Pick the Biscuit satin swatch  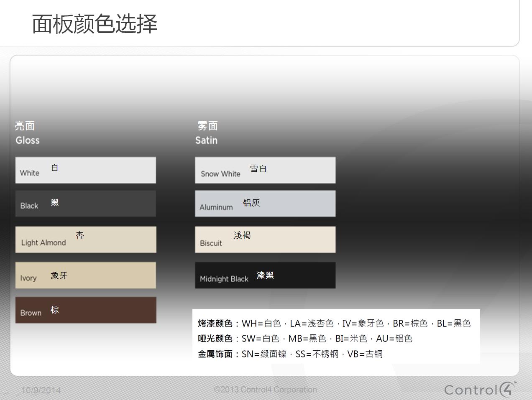tap(265, 239)
